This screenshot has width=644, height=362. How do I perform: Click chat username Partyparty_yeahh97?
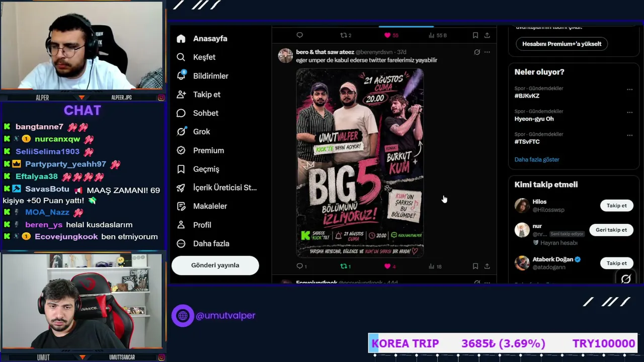tap(65, 164)
